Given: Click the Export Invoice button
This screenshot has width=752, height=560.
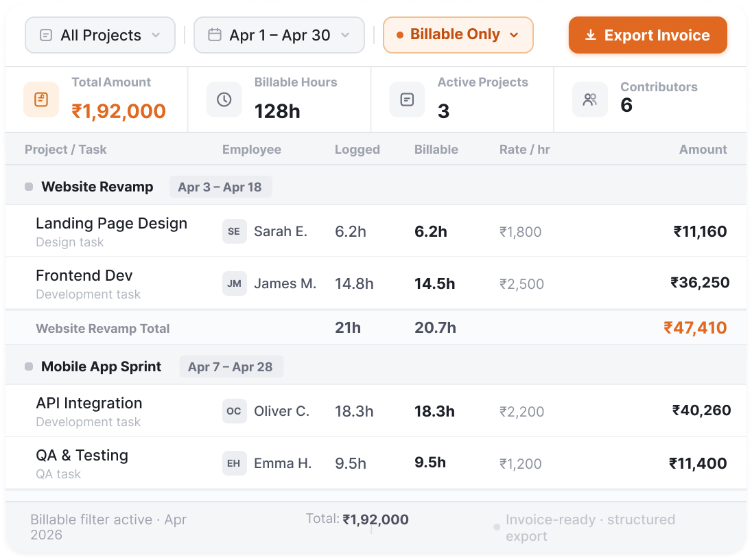Looking at the screenshot, I should click(648, 35).
